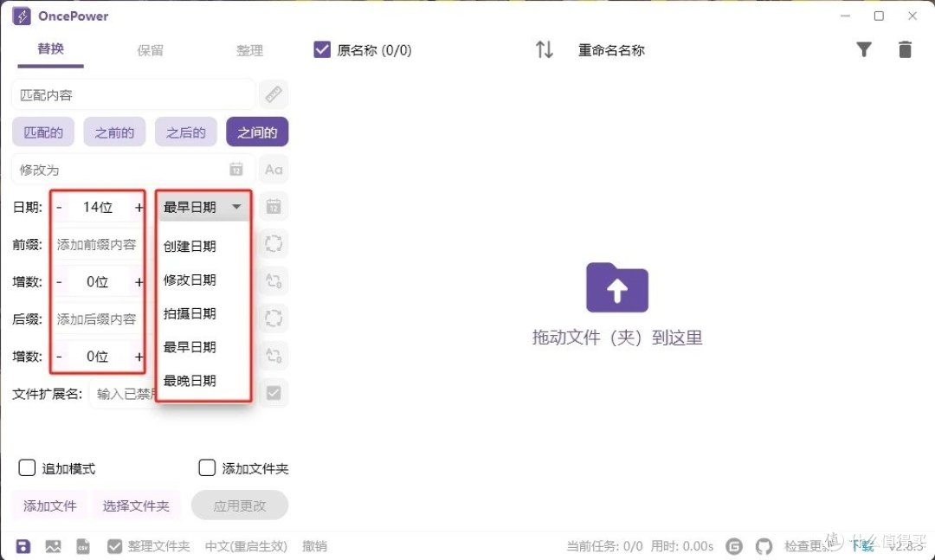This screenshot has width=935, height=560.
Task: Click 拖动文件（夹）到这里 drop text
Action: [616, 338]
